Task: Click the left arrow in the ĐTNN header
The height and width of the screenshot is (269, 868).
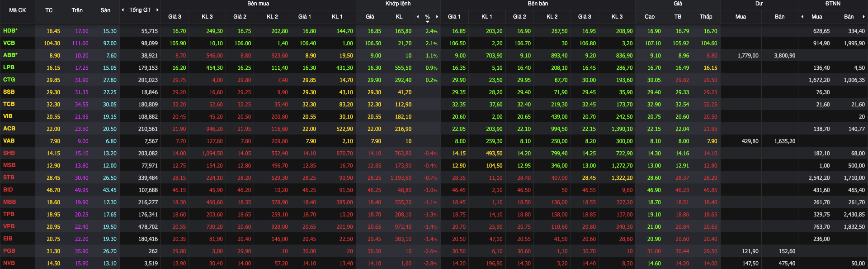Action: point(802,17)
